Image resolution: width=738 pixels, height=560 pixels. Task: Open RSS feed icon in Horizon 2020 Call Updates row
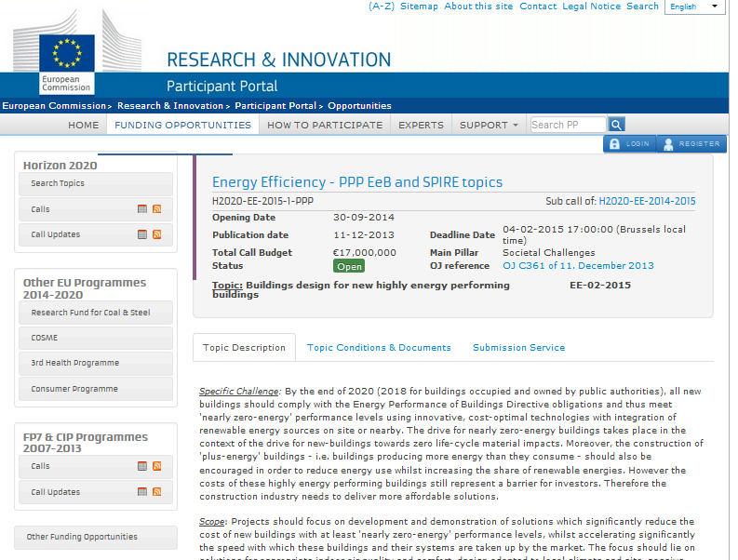[x=157, y=234]
